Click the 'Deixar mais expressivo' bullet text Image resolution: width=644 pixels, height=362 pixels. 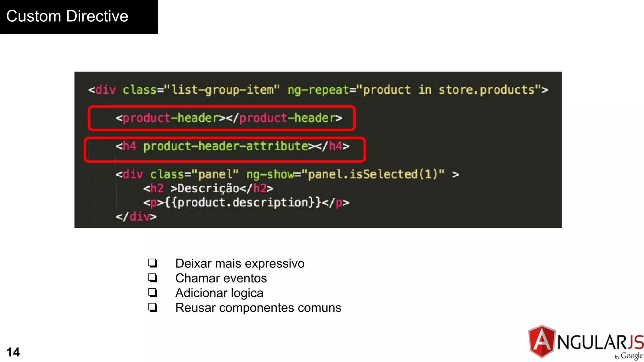pyautogui.click(x=240, y=263)
